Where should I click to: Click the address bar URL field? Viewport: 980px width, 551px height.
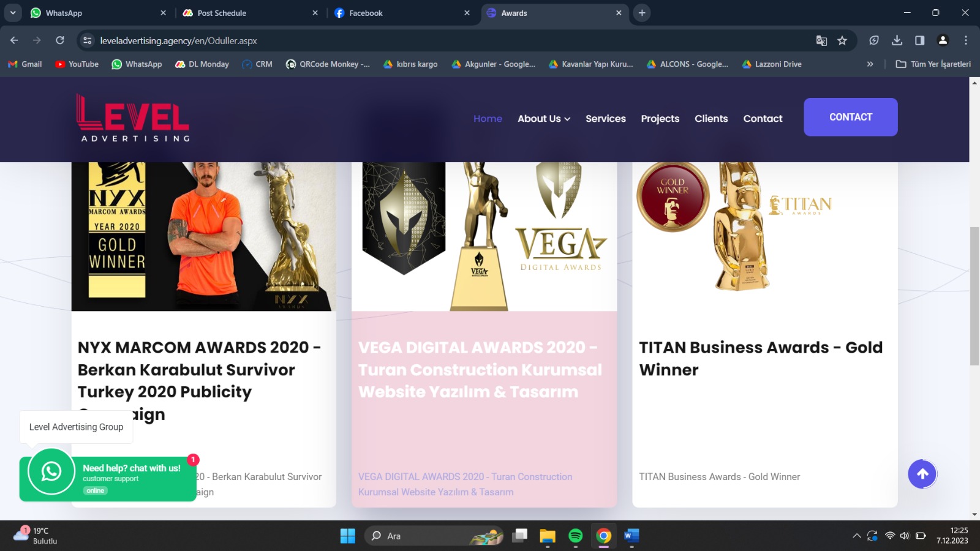click(453, 40)
